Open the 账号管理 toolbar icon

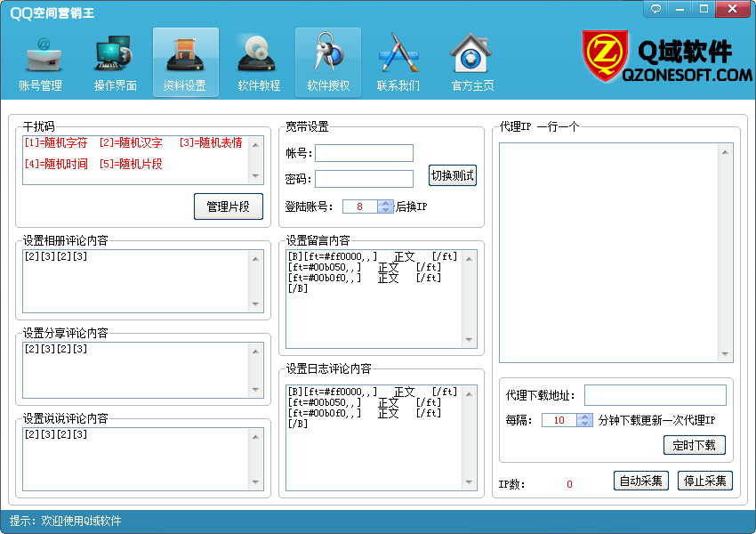[x=41, y=62]
